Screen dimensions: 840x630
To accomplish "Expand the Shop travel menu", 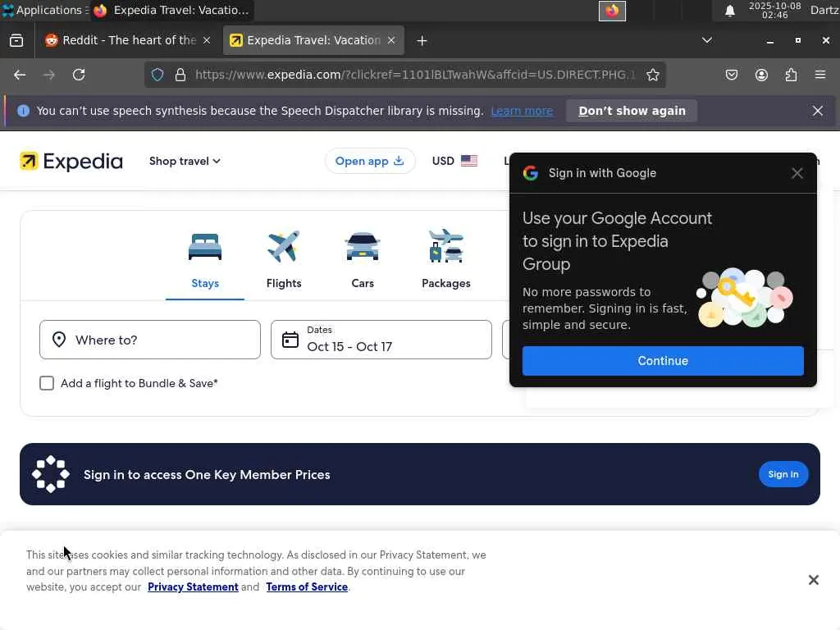I will coord(185,162).
